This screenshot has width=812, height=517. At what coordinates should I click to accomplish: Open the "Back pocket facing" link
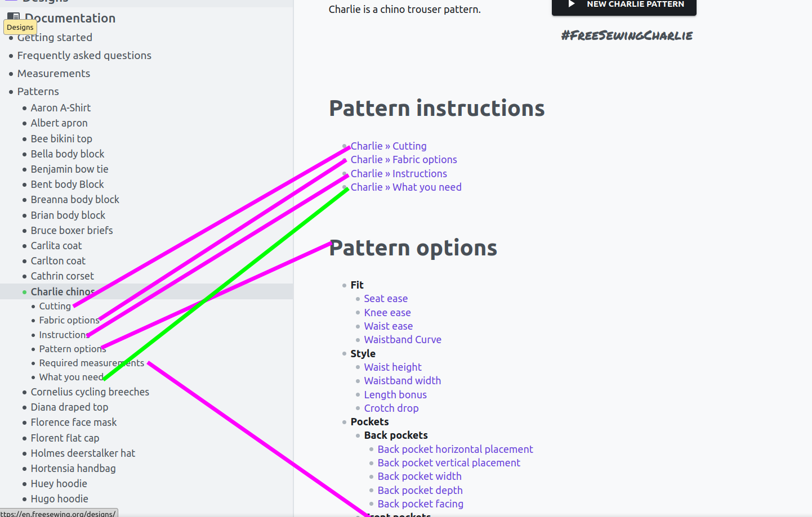coord(420,503)
